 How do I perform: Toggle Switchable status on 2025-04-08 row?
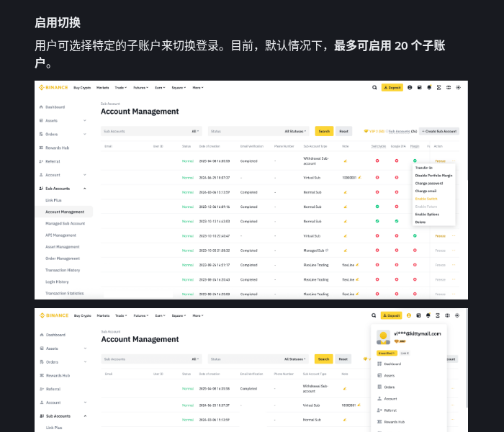(377, 161)
